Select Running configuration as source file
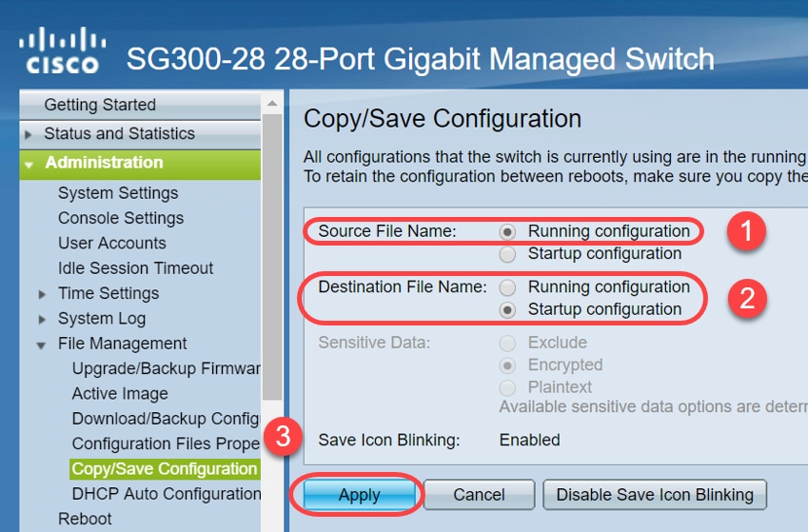The height and width of the screenshot is (532, 808). pos(508,231)
